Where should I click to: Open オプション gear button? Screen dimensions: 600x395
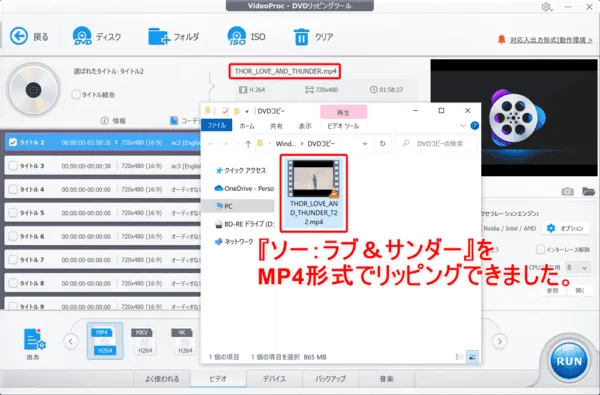(565, 229)
